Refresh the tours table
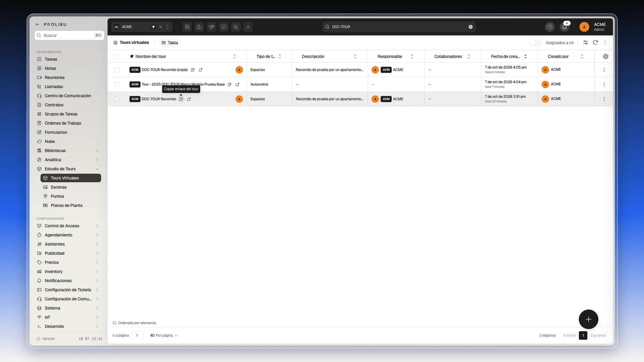This screenshot has width=644, height=362. click(x=595, y=43)
